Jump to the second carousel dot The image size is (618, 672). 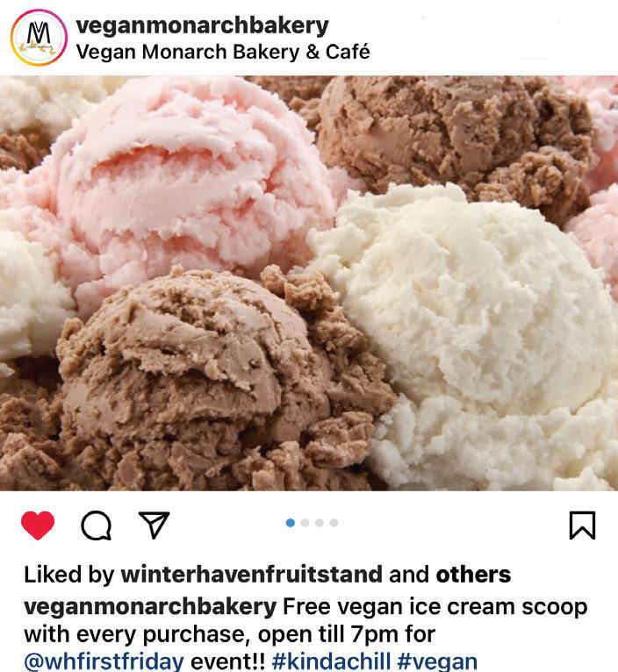[305, 523]
